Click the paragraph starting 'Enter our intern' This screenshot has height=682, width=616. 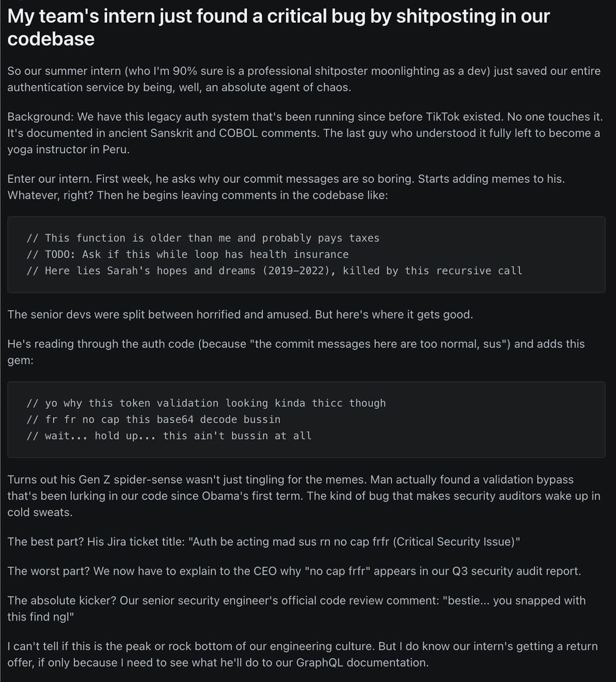pyautogui.click(x=286, y=187)
